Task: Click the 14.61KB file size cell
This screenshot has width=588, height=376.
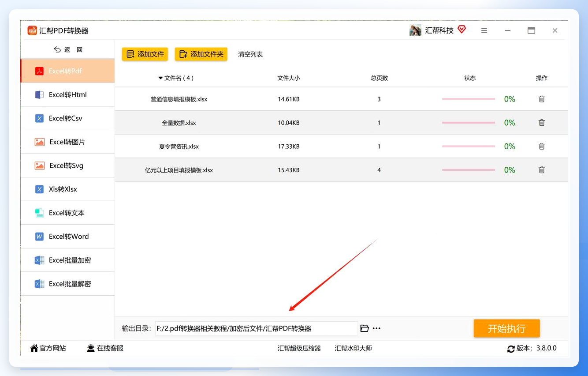Action: [289, 99]
